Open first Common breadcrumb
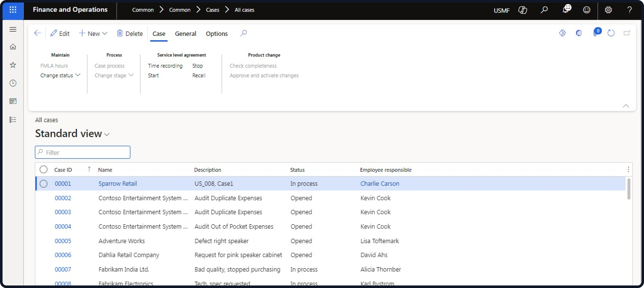The image size is (644, 288). [x=143, y=10]
